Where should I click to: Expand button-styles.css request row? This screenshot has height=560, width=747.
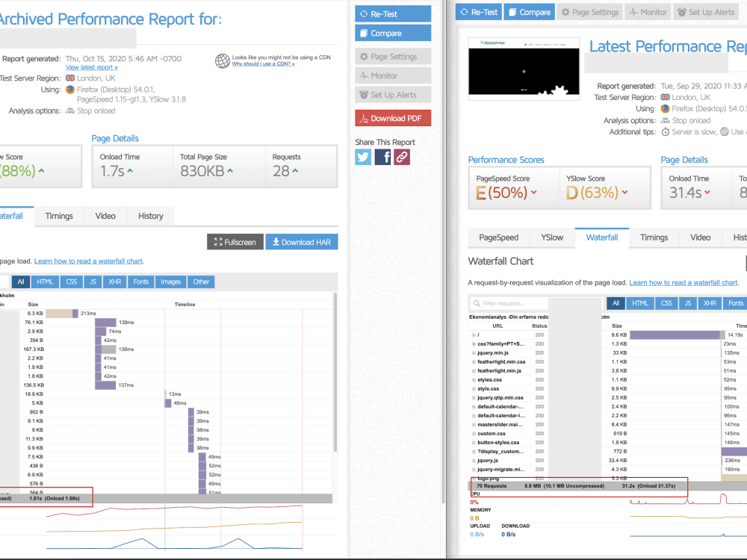[474, 442]
